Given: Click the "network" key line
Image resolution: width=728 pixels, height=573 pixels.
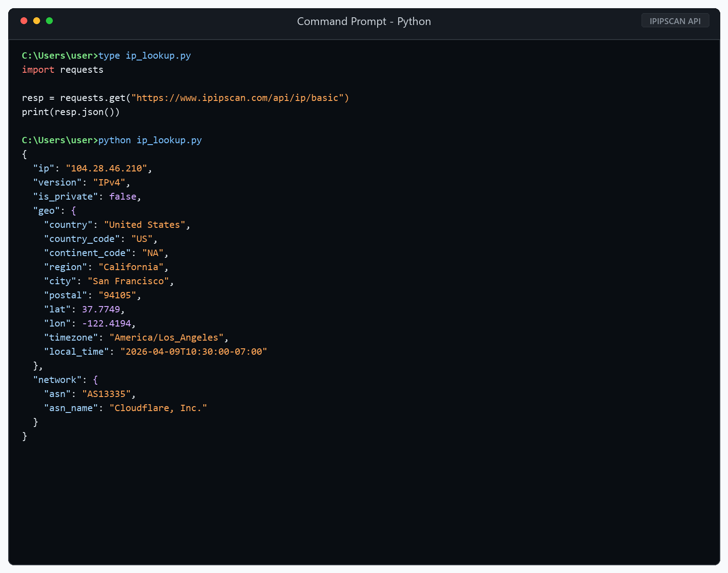Looking at the screenshot, I should coord(66,380).
